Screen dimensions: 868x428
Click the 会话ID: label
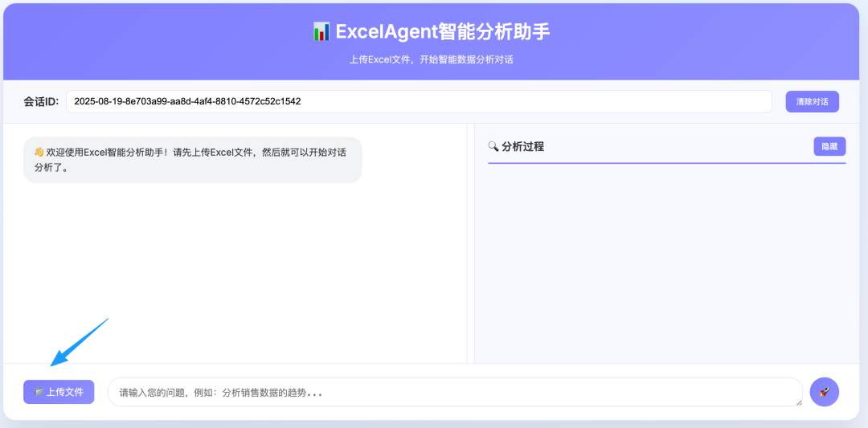coord(41,102)
